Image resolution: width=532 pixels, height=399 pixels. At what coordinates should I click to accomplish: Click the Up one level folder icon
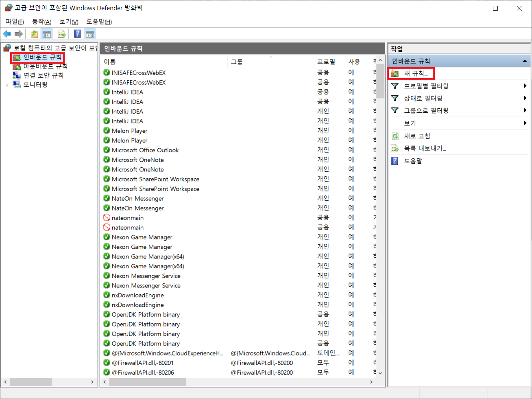pos(35,34)
